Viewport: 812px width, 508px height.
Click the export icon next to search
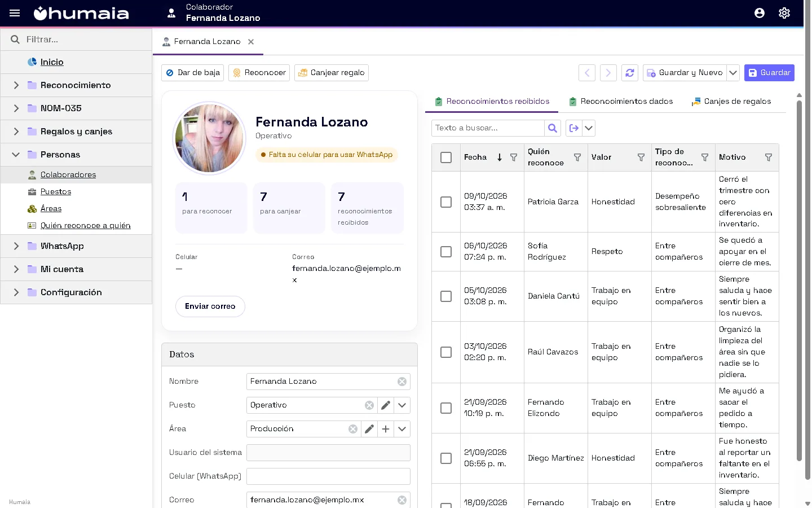[573, 128]
